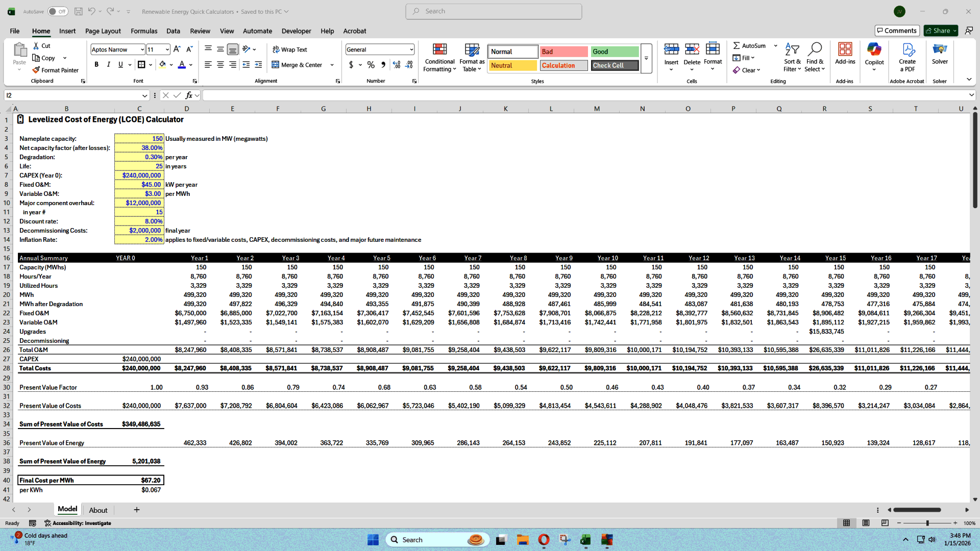Apply Wrap Text to the selection
This screenshot has width=980, height=551.
click(x=289, y=49)
